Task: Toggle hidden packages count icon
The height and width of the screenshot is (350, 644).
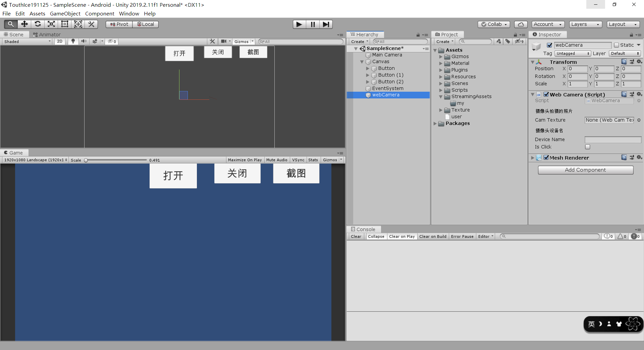Action: click(x=519, y=41)
